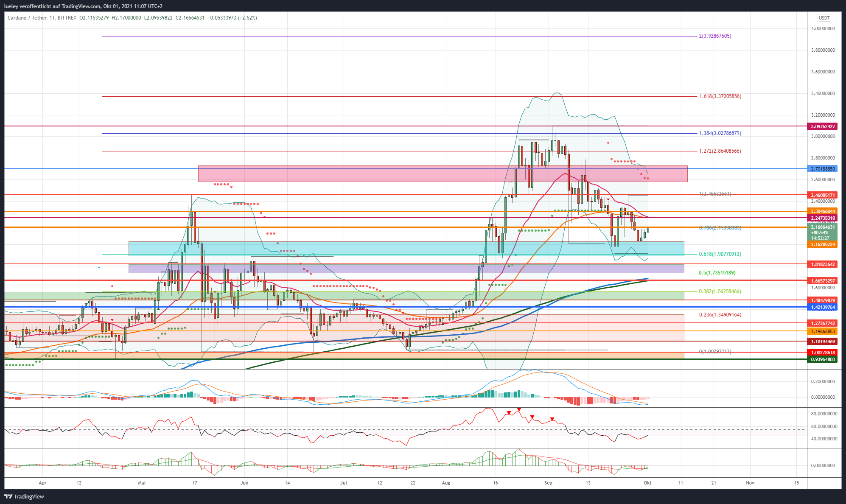This screenshot has width=846, height=504.
Task: Click the 2.80000000 price axis label
Action: click(823, 158)
